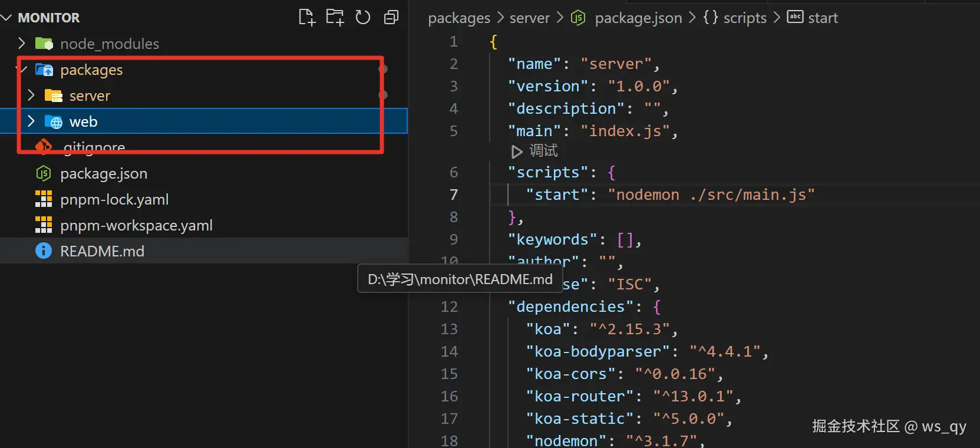Select the server folder name
The width and height of the screenshot is (980, 448).
[x=90, y=95]
